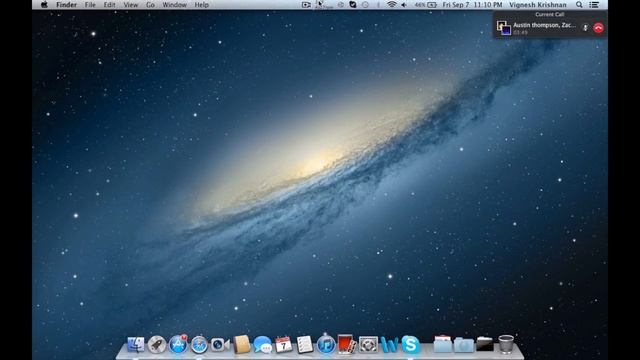Open Reminders checklist icon in Dock

(x=304, y=345)
